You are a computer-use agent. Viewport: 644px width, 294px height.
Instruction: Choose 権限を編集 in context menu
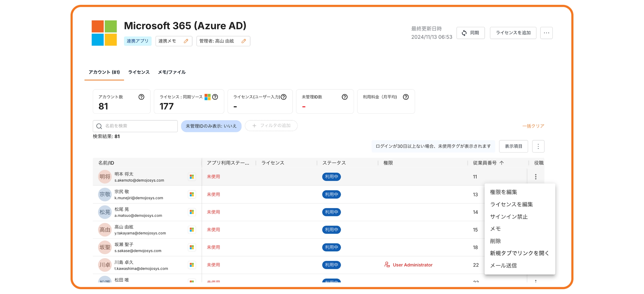click(x=503, y=192)
